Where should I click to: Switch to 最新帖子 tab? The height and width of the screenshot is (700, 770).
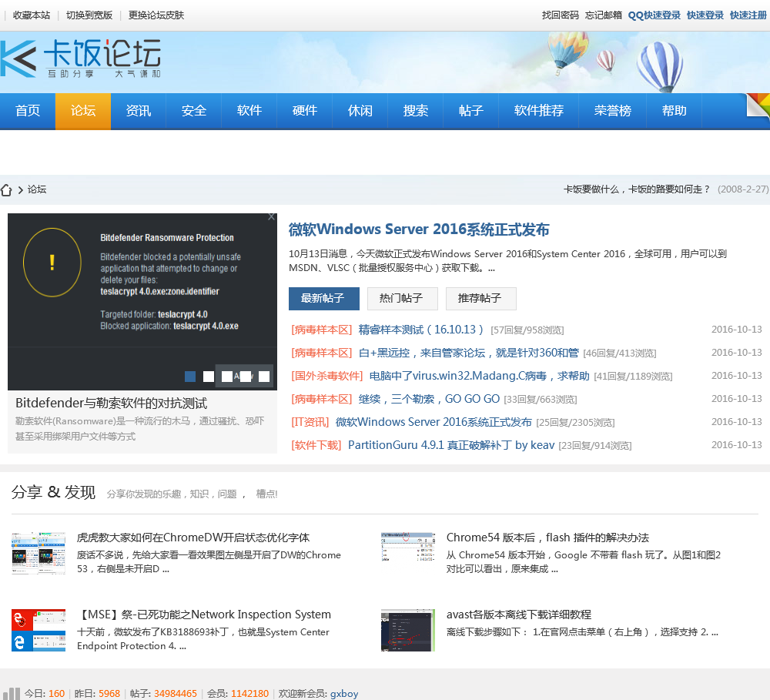pyautogui.click(x=324, y=299)
